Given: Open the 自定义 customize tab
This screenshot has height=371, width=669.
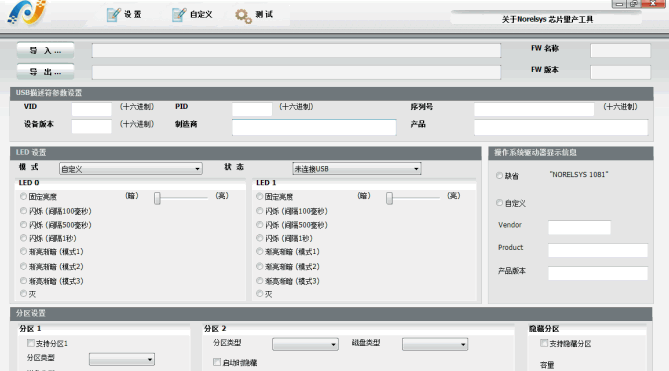Looking at the screenshot, I should pyautogui.click(x=192, y=14).
